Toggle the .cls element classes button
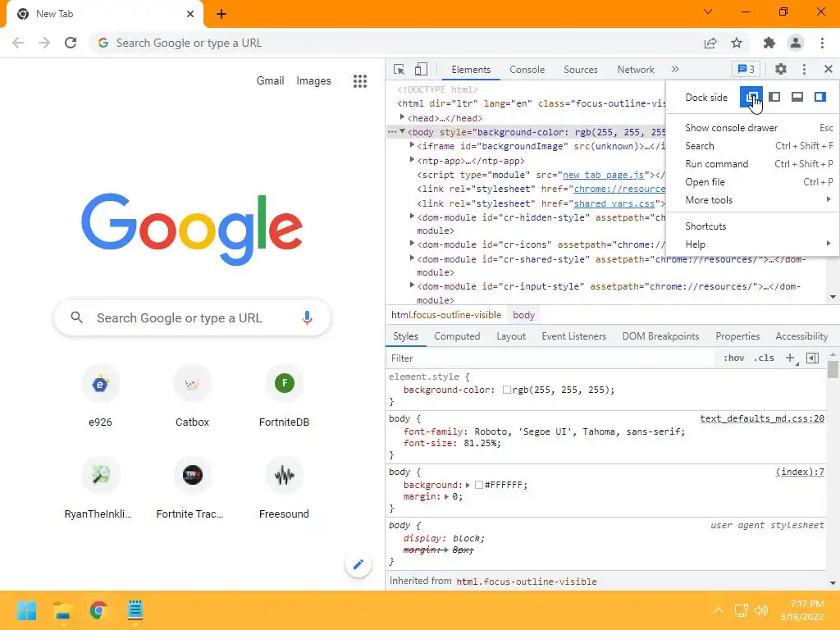The height and width of the screenshot is (630, 840). click(764, 358)
